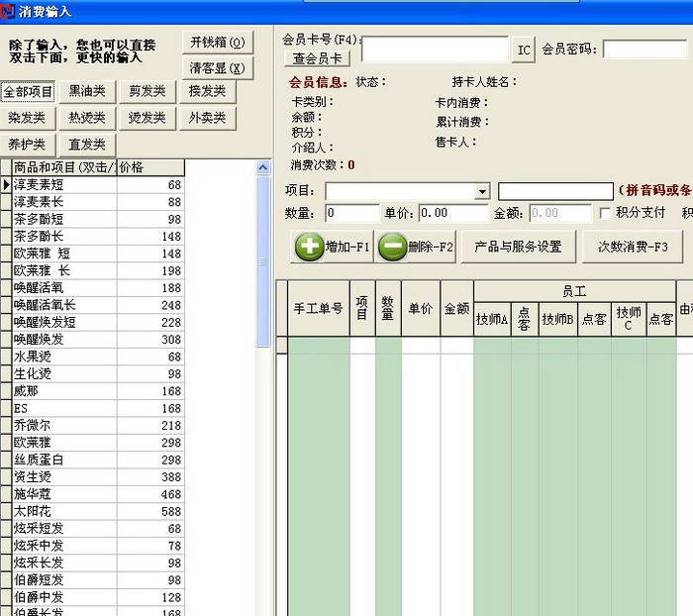Select the 养护类 category

pos(27,145)
